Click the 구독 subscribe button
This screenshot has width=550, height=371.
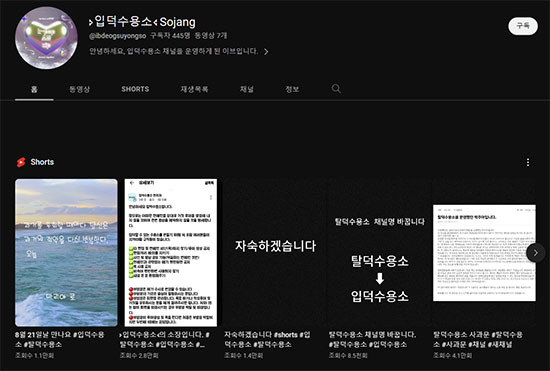pos(523,26)
